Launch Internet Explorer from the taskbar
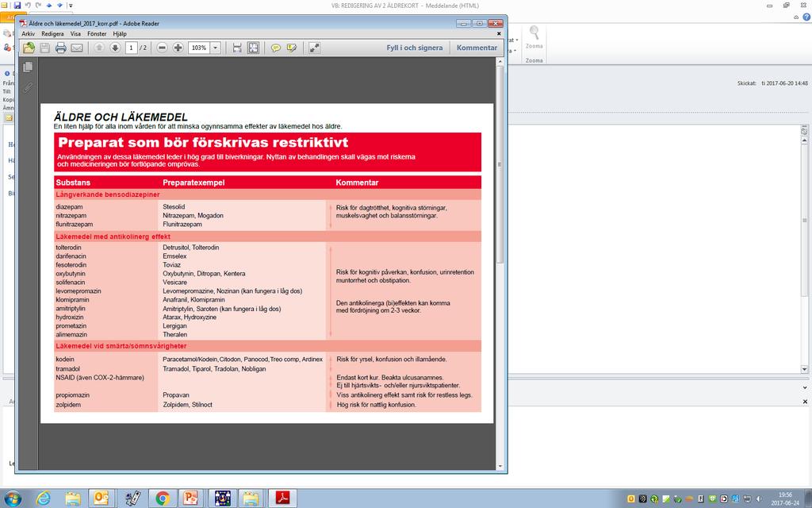Image resolution: width=812 pixels, height=508 pixels. pos(44,498)
